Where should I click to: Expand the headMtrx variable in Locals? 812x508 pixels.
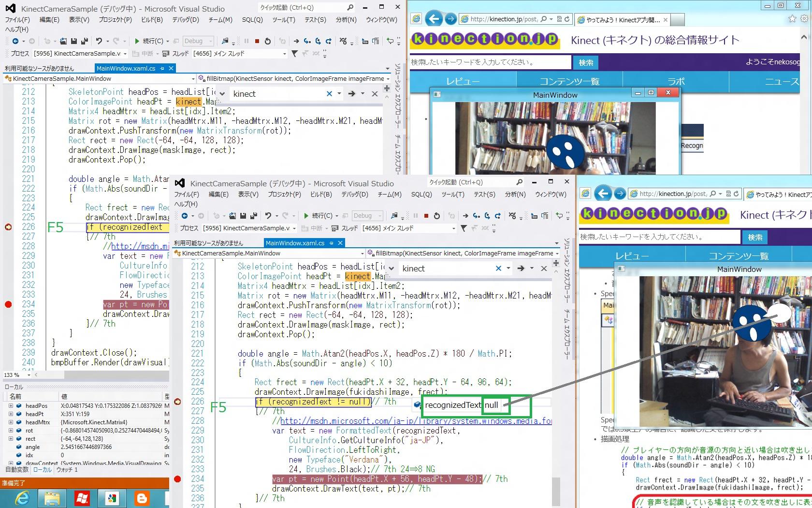pos(11,422)
